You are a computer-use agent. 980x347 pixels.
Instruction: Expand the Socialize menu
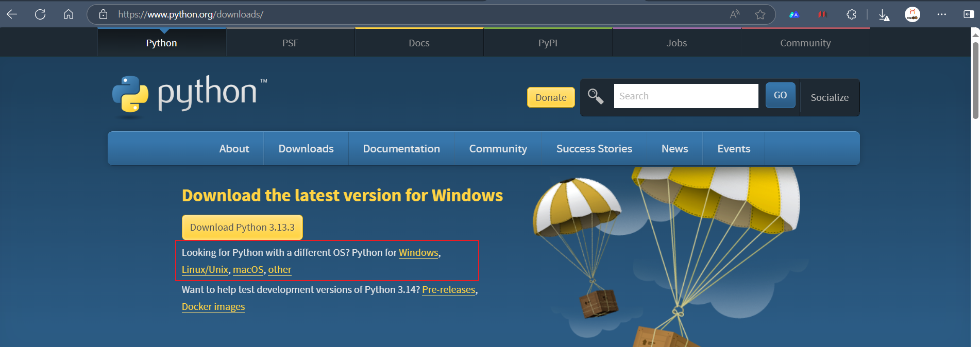829,97
